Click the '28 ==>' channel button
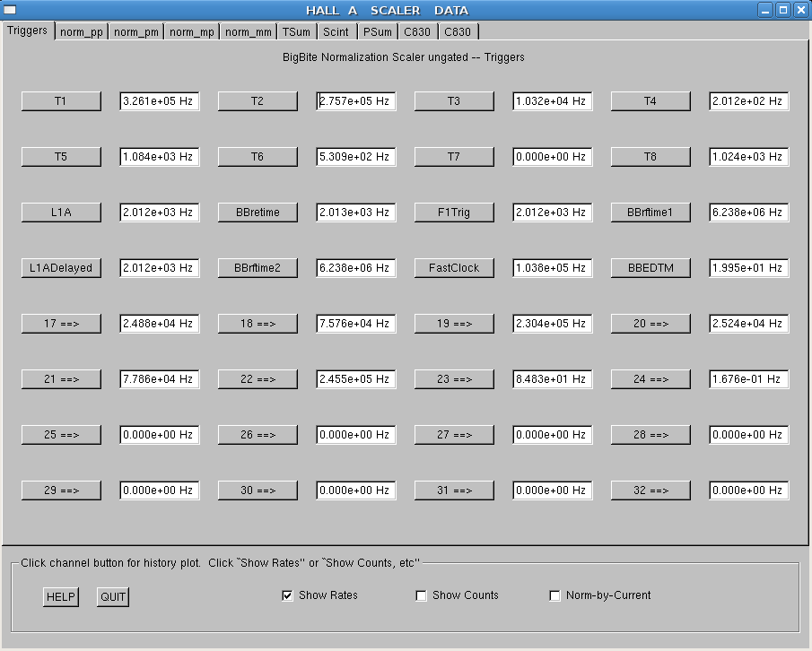This screenshot has height=651, width=812. click(x=650, y=435)
